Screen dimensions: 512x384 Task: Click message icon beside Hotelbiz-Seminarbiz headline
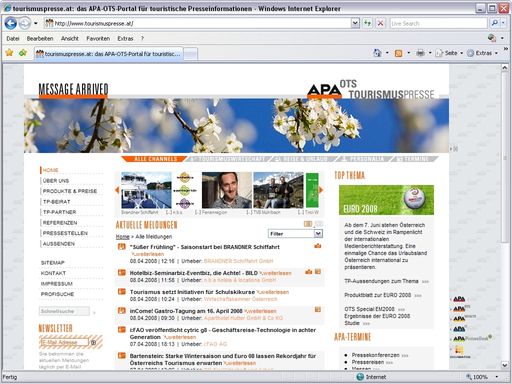pyautogui.click(x=122, y=272)
